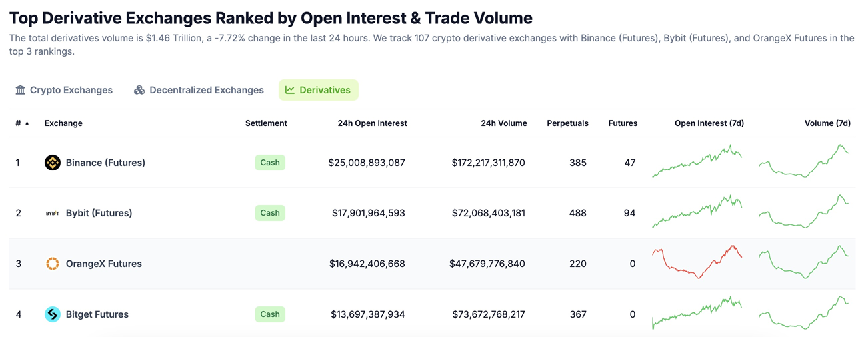Click OrangeX's red Open Interest sparkline

coord(697,262)
